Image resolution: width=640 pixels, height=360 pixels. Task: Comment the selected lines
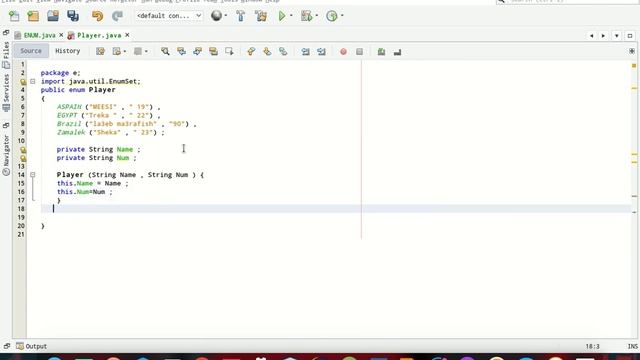(x=381, y=51)
